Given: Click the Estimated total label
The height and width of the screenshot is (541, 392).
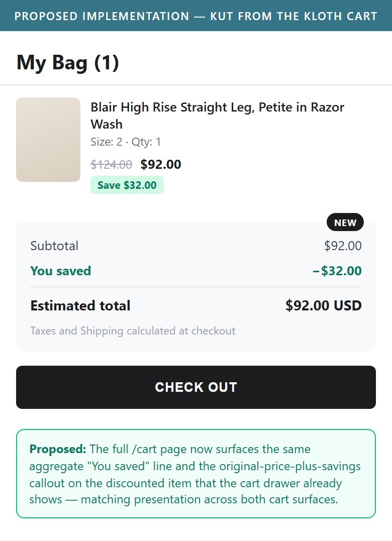Looking at the screenshot, I should pos(80,306).
